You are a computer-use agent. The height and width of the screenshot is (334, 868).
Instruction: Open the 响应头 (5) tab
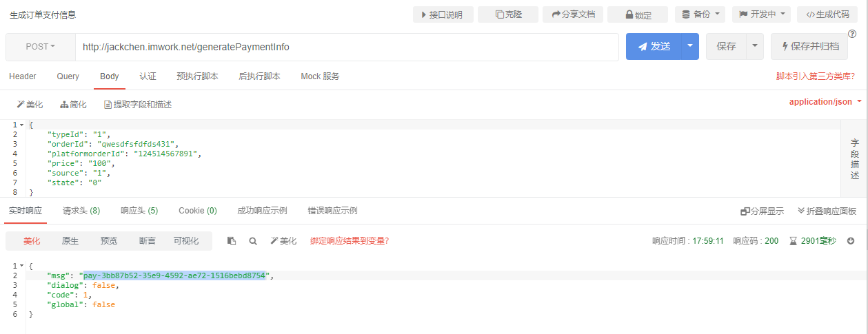(139, 211)
